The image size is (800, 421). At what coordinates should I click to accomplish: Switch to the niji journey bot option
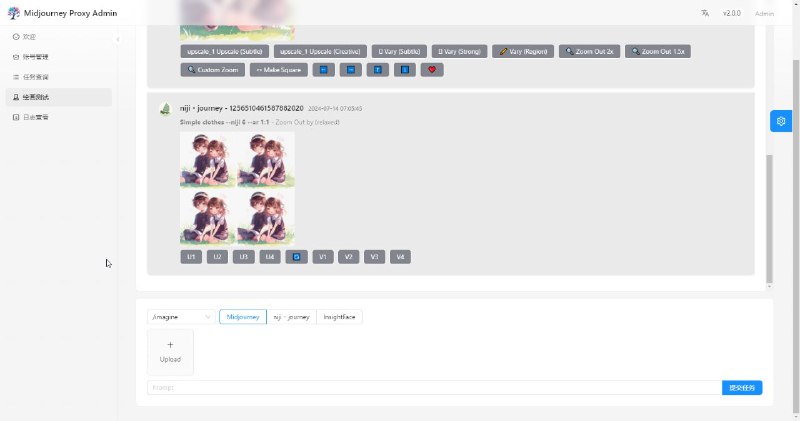click(291, 317)
